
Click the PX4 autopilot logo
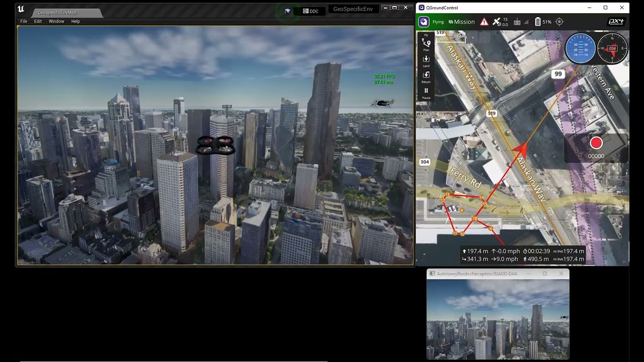coord(616,22)
